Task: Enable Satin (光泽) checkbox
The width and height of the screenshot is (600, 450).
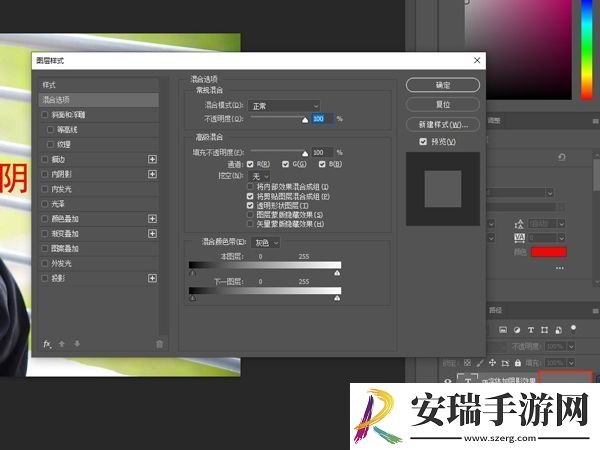Action: (x=44, y=204)
